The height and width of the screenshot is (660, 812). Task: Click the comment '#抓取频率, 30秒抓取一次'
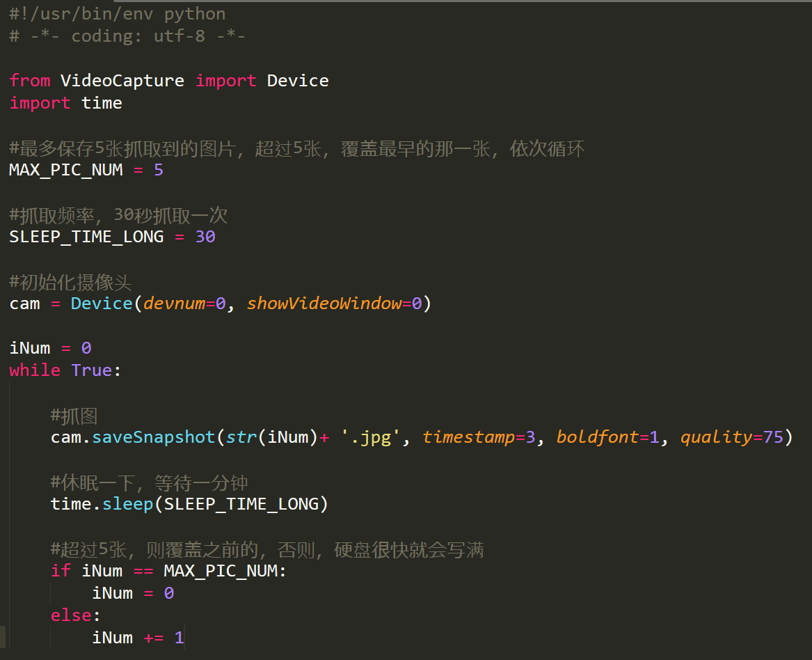pyautogui.click(x=118, y=215)
